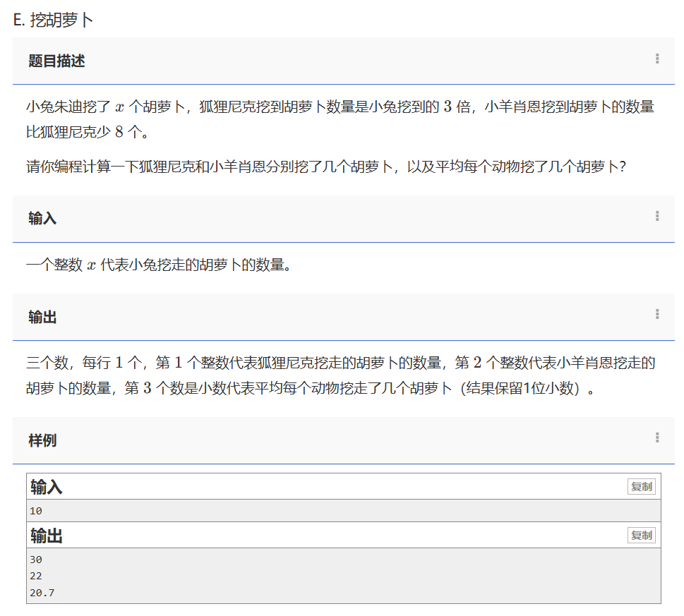Copy the sample output with 复制
This screenshot has width=684, height=616.
(x=641, y=536)
